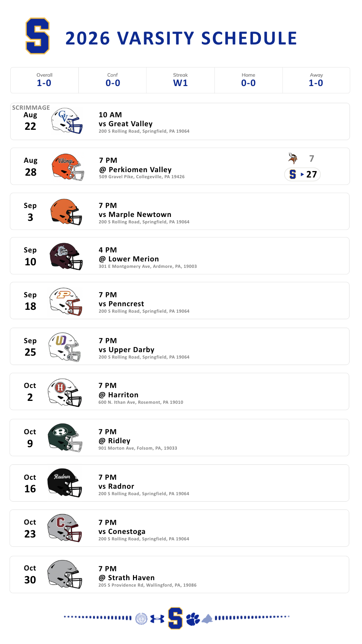Select the Lower Merion bulldog helmet
The image size is (362, 644).
point(66,256)
